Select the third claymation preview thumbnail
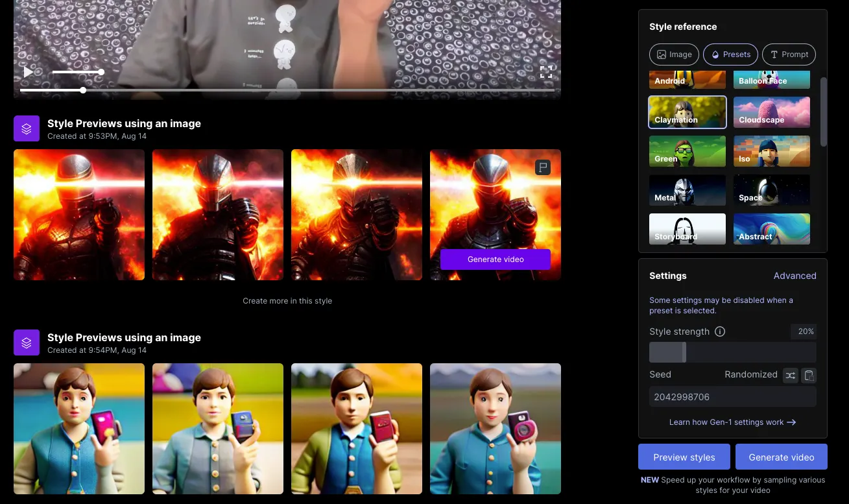 (x=357, y=429)
